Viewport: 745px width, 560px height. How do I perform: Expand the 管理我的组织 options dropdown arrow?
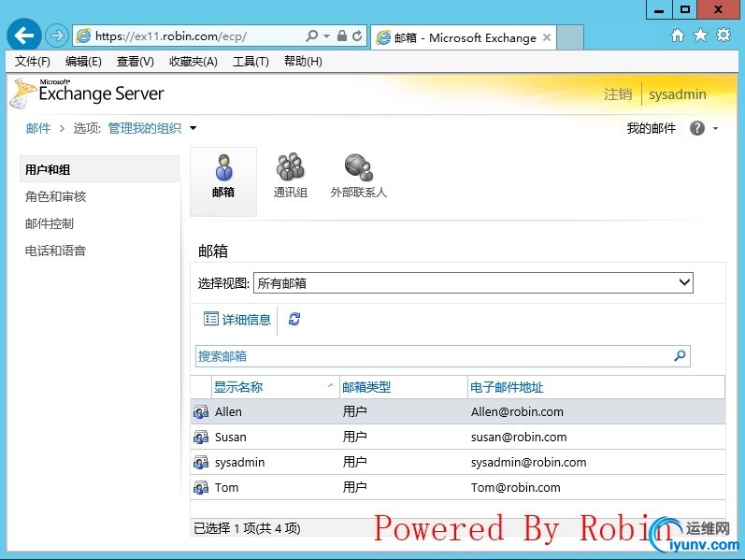193,128
